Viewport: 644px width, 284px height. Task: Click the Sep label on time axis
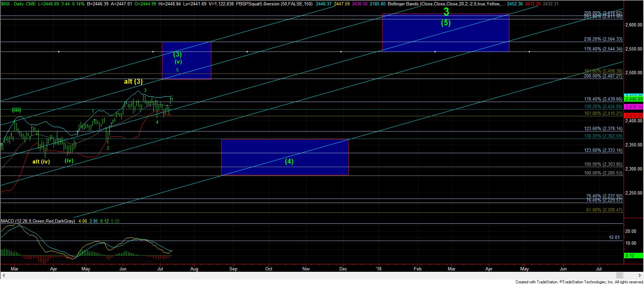[x=233, y=269]
